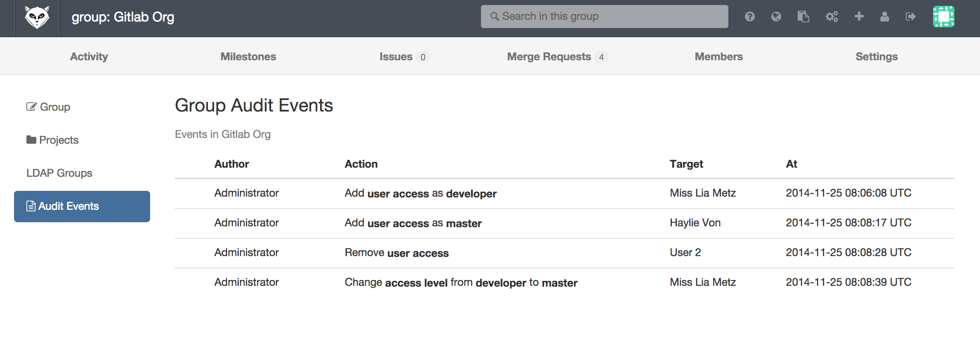Open the Help question mark icon
The image size is (980, 342).
click(x=749, y=17)
